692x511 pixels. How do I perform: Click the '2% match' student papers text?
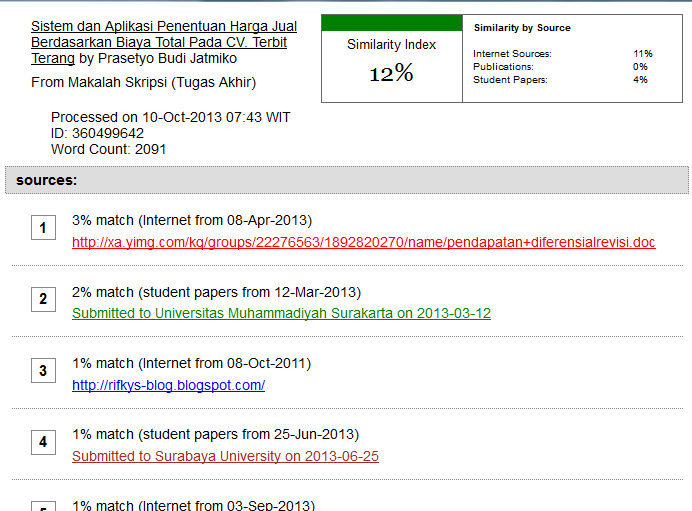(216, 292)
